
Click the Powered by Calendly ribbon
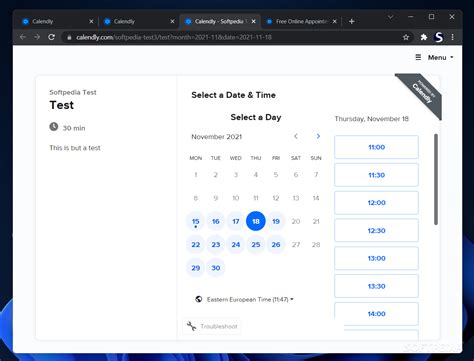coord(422,94)
